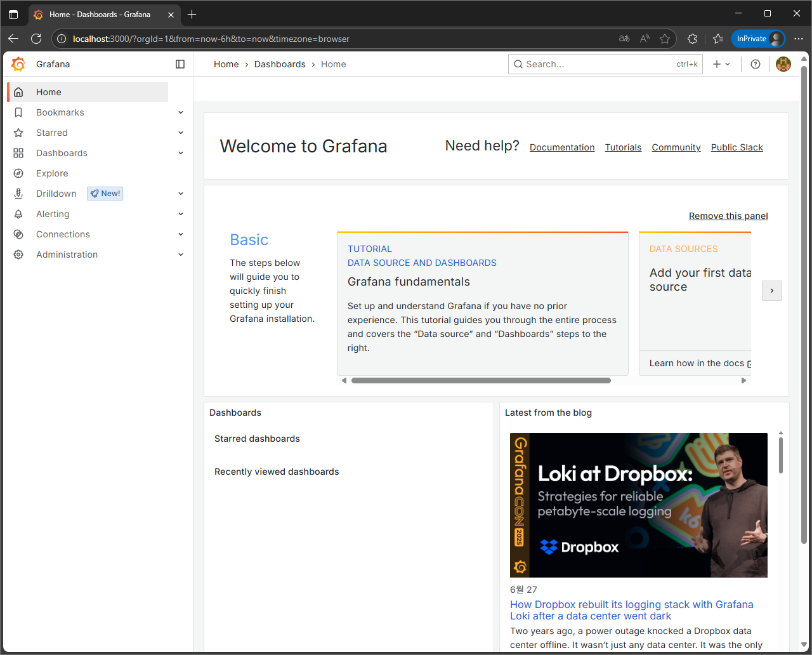
Task: Open browser extensions puzzle icon
Action: [692, 39]
